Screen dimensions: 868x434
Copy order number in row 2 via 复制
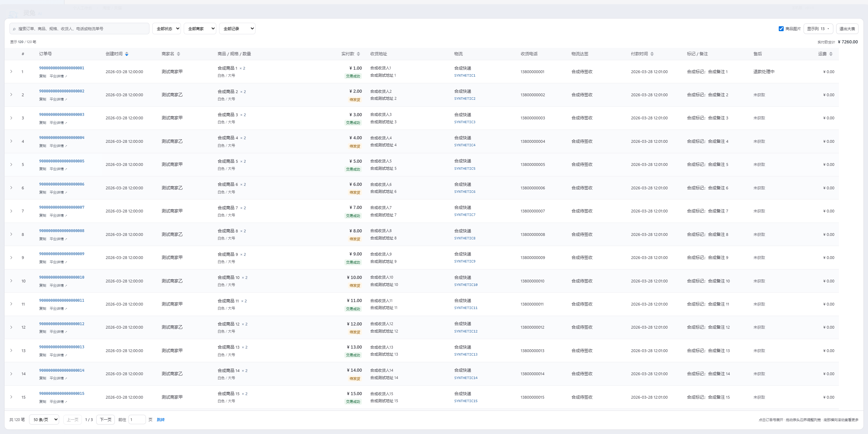tap(43, 99)
